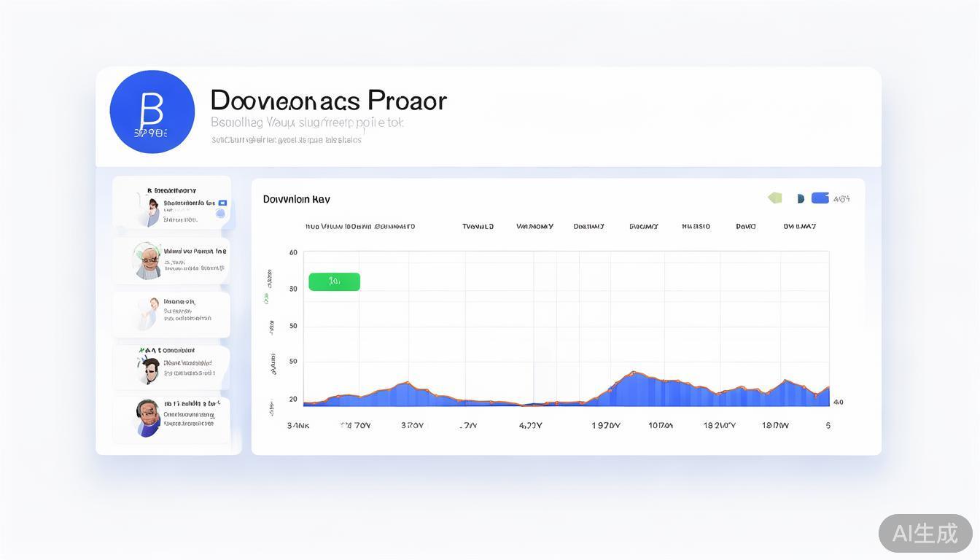Click the small blue icon in first sidebar card
This screenshot has height=560, width=980.
(222, 203)
